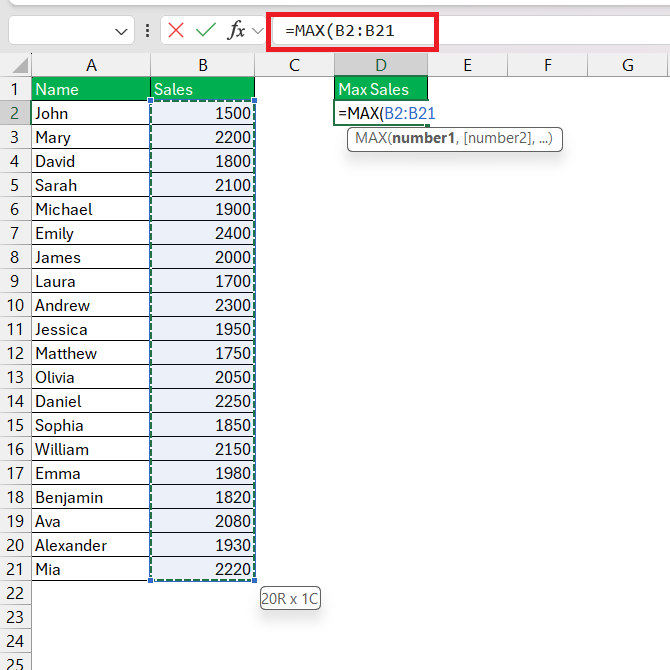Click [number2] argument in function tooltip
Image resolution: width=670 pixels, height=670 pixels.
click(x=498, y=138)
